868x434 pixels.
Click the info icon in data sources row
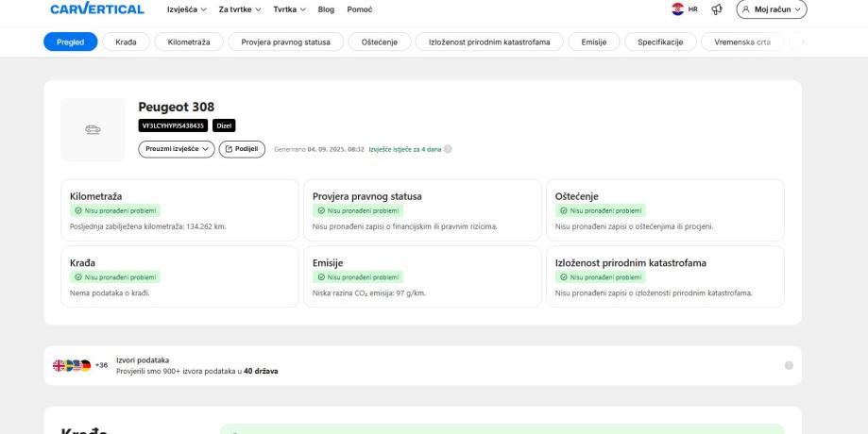(x=788, y=365)
